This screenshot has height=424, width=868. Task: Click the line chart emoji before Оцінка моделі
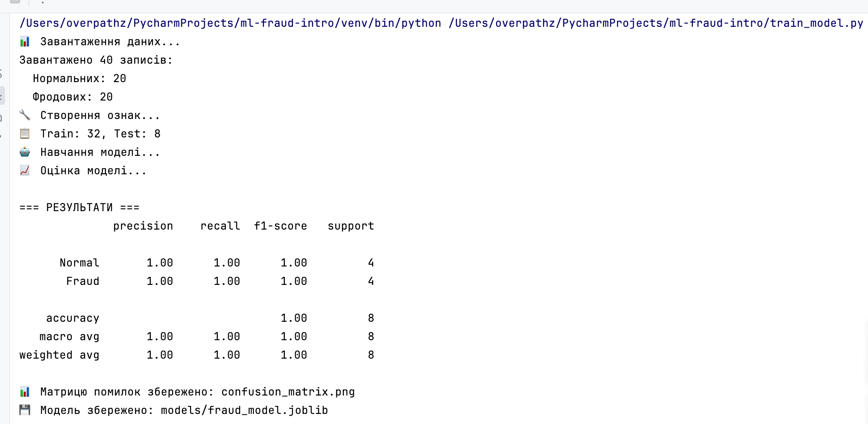tap(25, 171)
